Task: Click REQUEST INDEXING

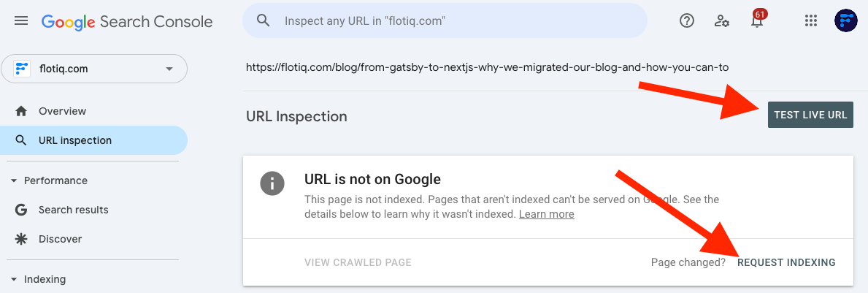Action: click(x=786, y=262)
